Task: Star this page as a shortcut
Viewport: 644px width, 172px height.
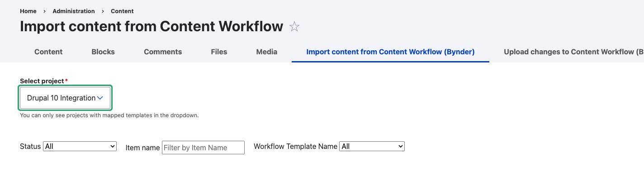Action: 294,27
